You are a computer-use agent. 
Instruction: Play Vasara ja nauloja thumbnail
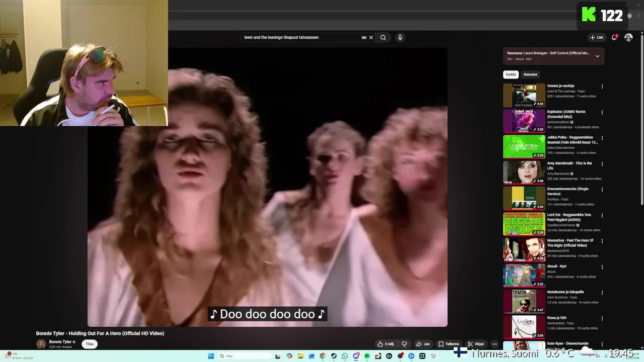pyautogui.click(x=524, y=95)
